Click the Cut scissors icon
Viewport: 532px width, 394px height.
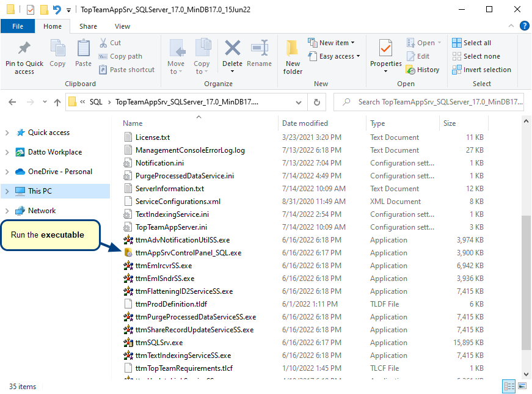(103, 43)
